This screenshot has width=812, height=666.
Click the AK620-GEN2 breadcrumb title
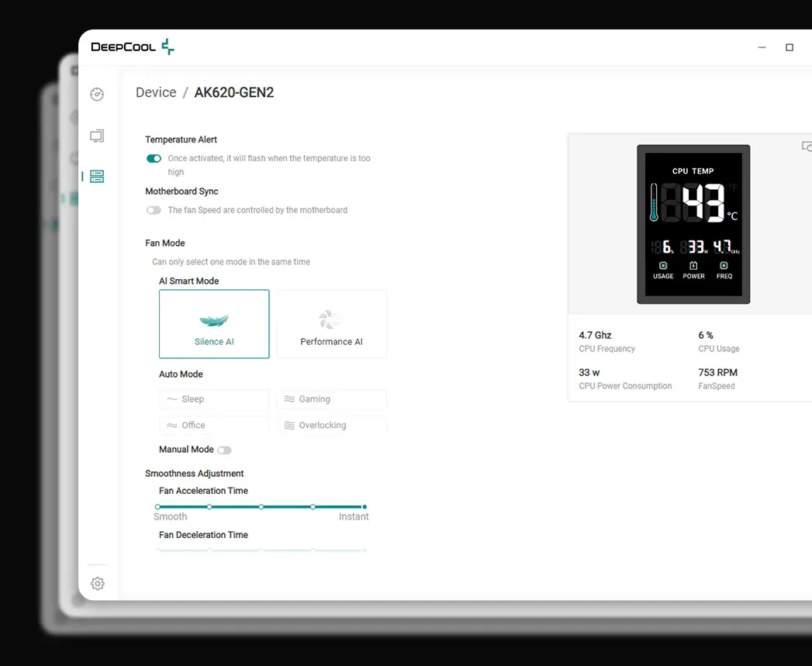coord(234,92)
